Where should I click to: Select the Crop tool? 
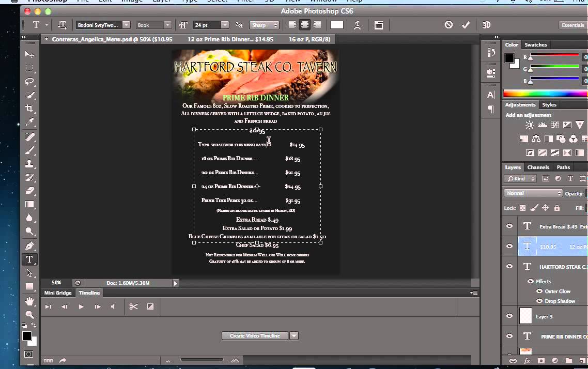(29, 109)
